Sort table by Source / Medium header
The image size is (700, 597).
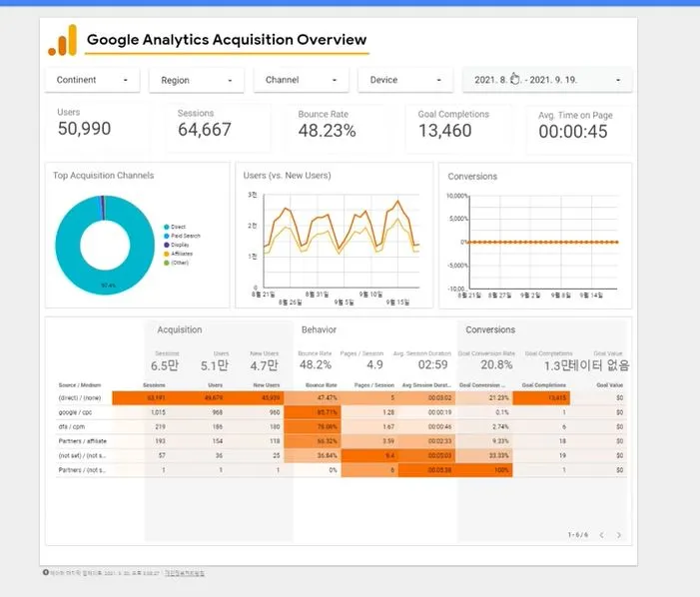(80, 385)
